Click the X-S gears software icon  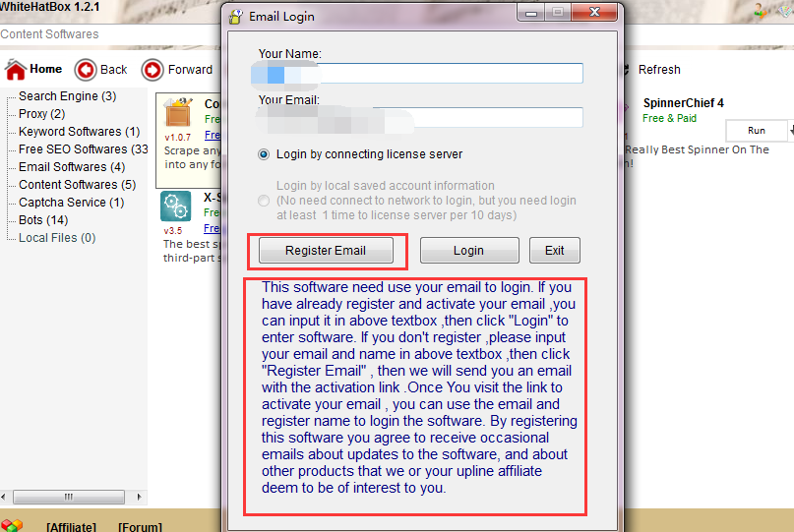click(x=176, y=207)
